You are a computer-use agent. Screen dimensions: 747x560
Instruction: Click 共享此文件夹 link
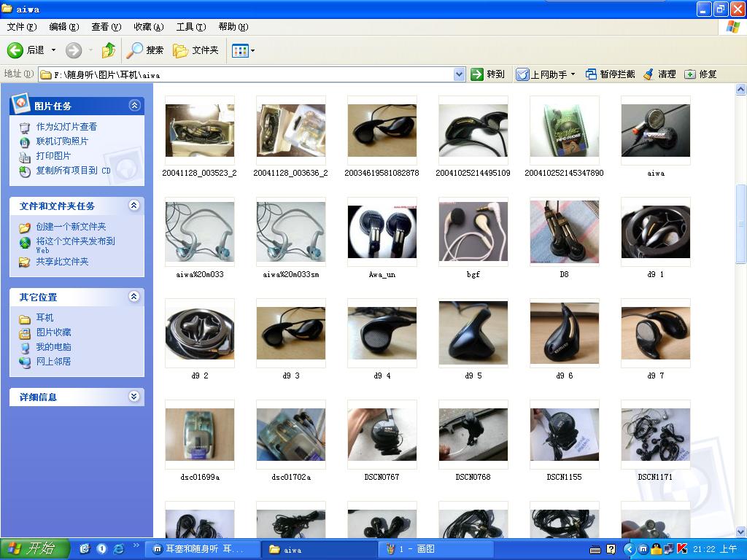click(x=62, y=262)
